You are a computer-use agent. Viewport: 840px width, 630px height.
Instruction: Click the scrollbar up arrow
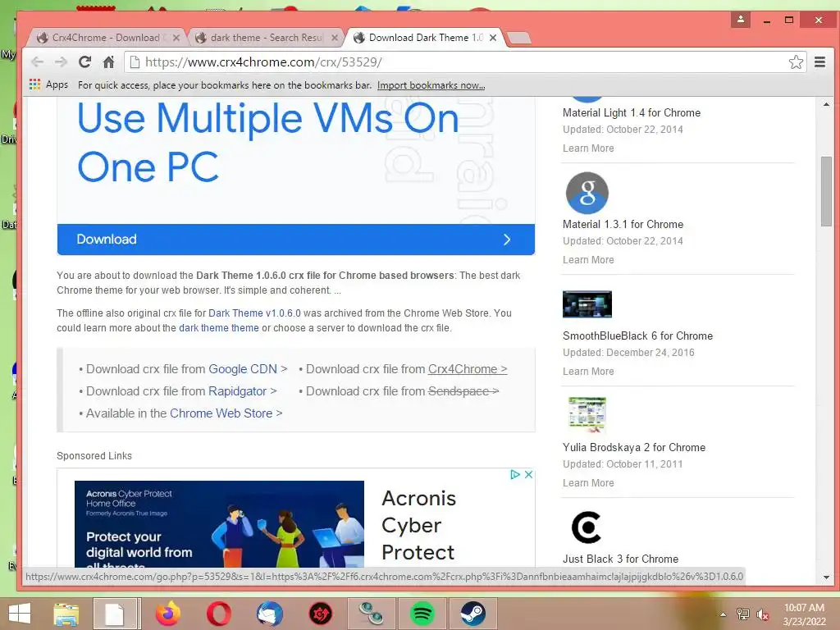tap(826, 104)
